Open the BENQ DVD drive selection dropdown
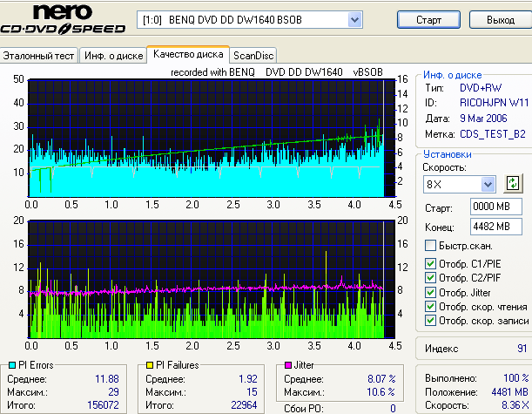Viewport: 532px width, 414px height. coord(354,20)
